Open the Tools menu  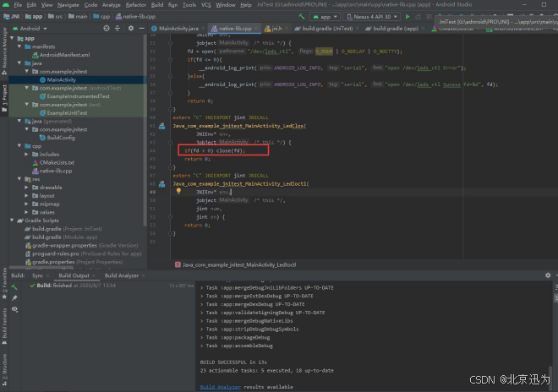click(189, 4)
